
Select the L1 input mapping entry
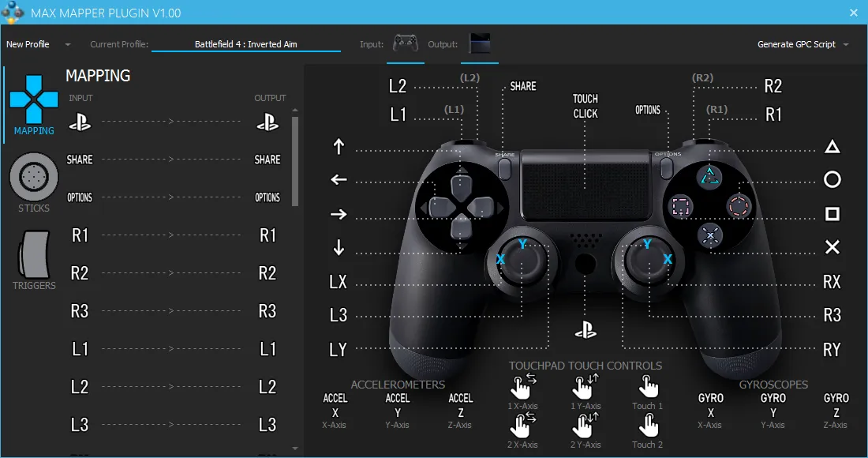pyautogui.click(x=80, y=349)
